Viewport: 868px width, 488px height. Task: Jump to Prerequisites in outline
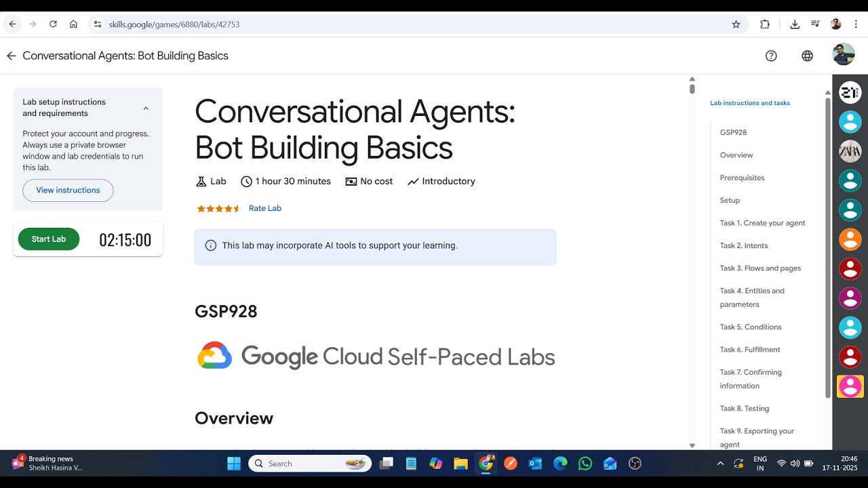(x=742, y=178)
